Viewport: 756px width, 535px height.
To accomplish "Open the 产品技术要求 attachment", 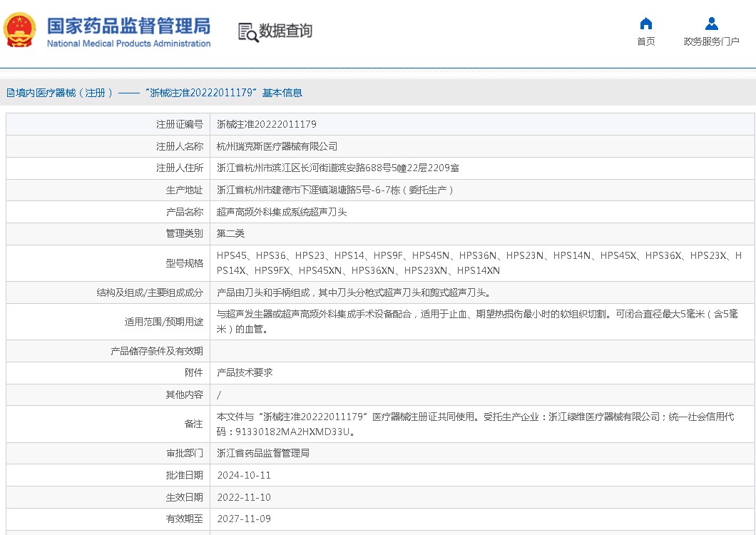I will [x=245, y=372].
